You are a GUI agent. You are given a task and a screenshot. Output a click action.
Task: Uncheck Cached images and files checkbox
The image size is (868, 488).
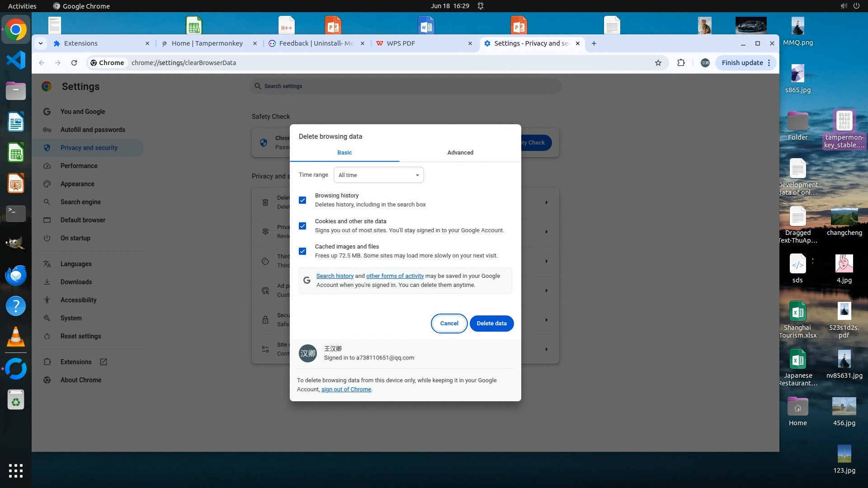pos(302,251)
